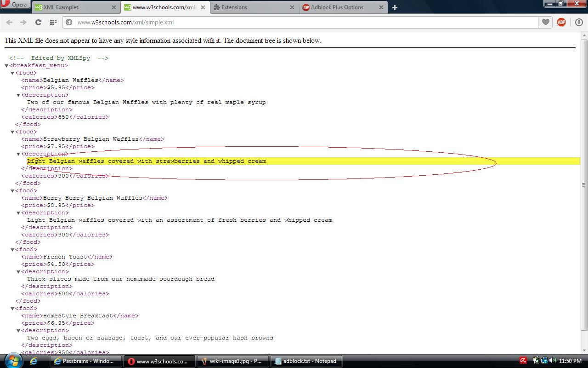Image resolution: width=588 pixels, height=368 pixels.
Task: Click the scrollbar down arrow
Action: pyautogui.click(x=584, y=350)
